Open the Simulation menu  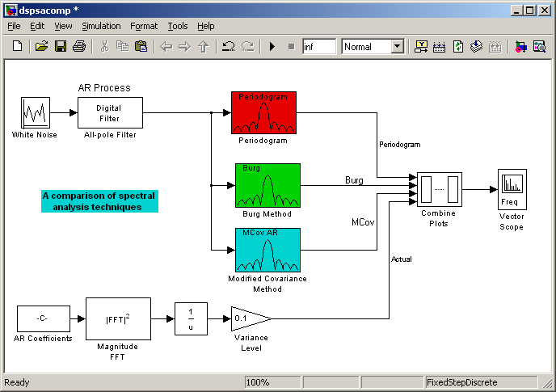tap(100, 26)
